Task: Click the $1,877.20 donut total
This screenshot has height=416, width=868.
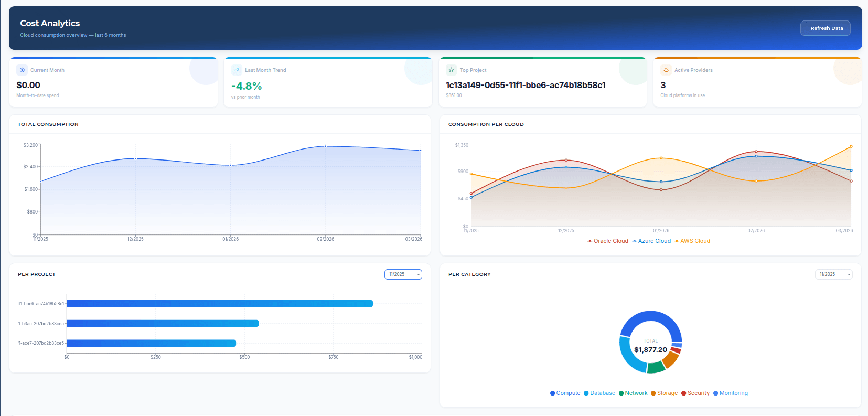Action: (x=650, y=350)
